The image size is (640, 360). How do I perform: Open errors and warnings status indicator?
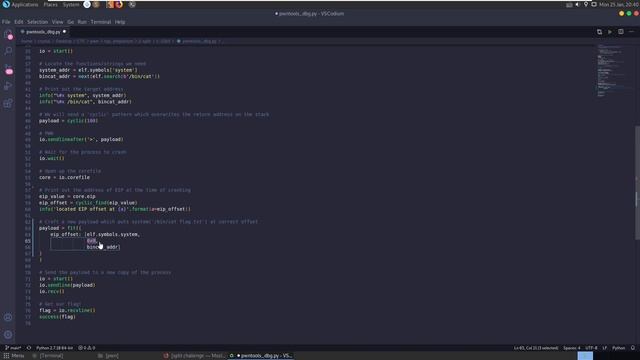click(x=87, y=348)
